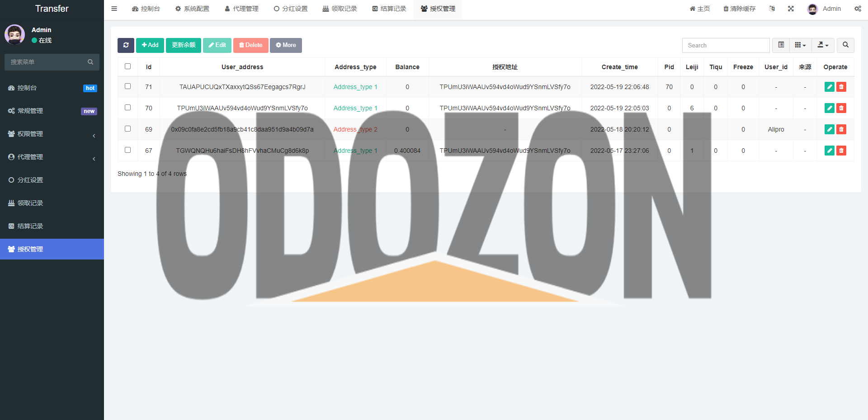This screenshot has height=420, width=868.
Task: Focus the table Search input field
Action: tap(726, 45)
